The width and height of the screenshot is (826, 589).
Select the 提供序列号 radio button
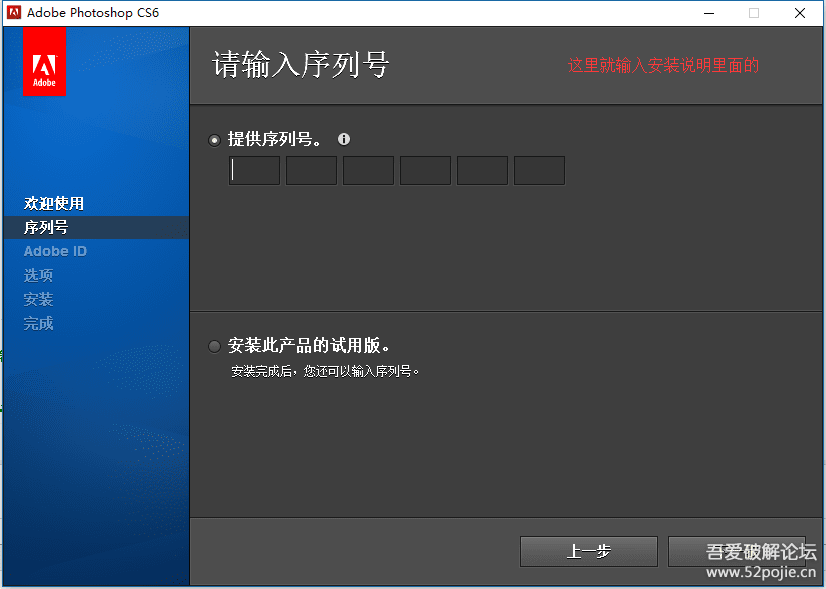pyautogui.click(x=214, y=141)
